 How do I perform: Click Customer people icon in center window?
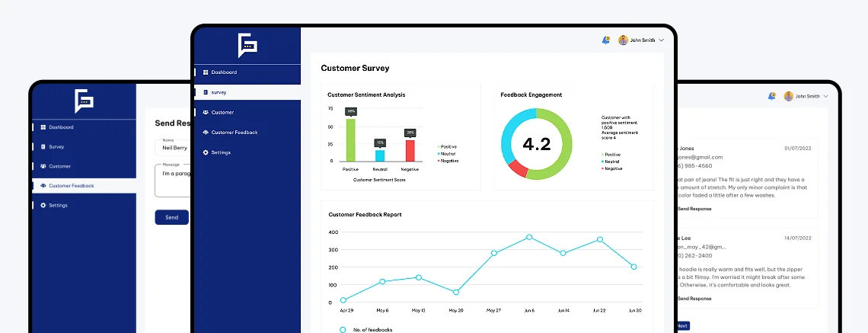(x=206, y=113)
